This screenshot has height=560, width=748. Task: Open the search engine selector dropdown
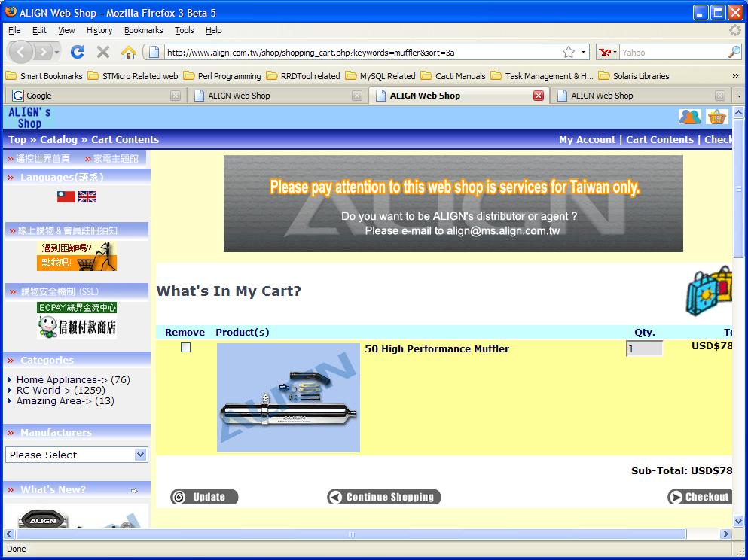[x=608, y=52]
